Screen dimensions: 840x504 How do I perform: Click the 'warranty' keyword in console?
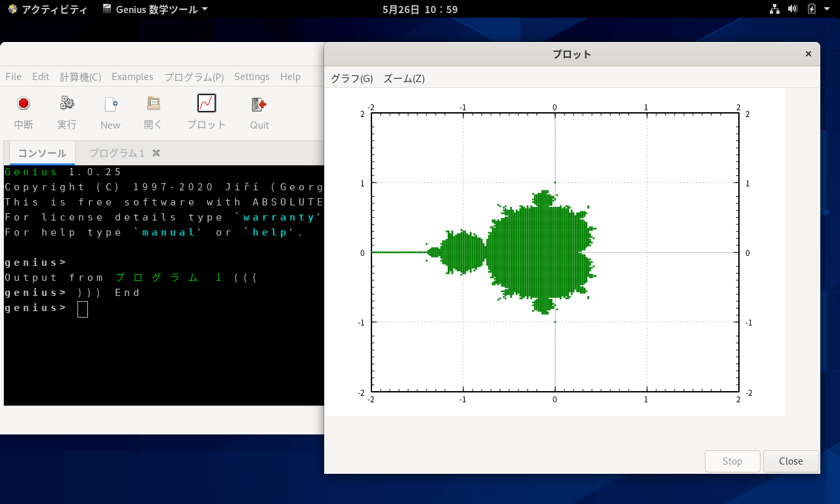pos(280,217)
